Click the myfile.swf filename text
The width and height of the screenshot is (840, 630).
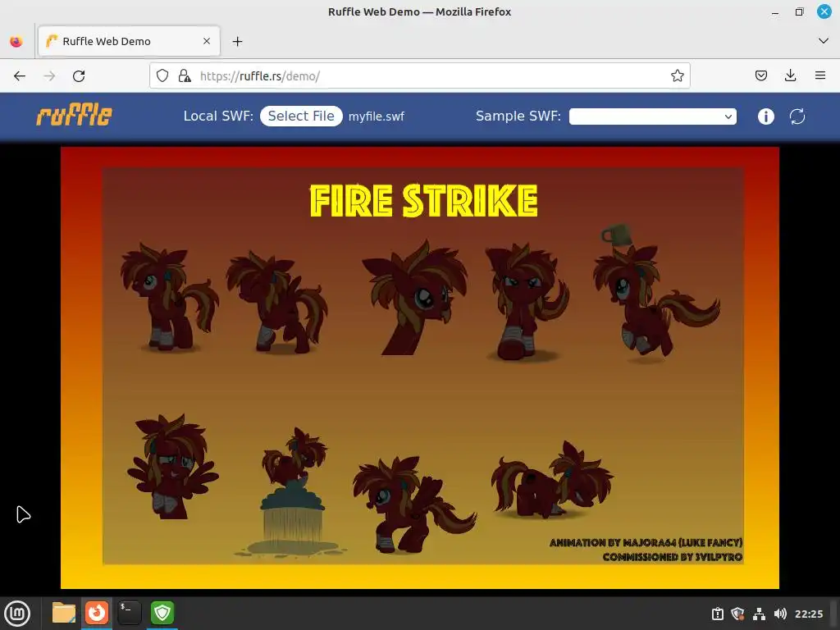tap(376, 116)
